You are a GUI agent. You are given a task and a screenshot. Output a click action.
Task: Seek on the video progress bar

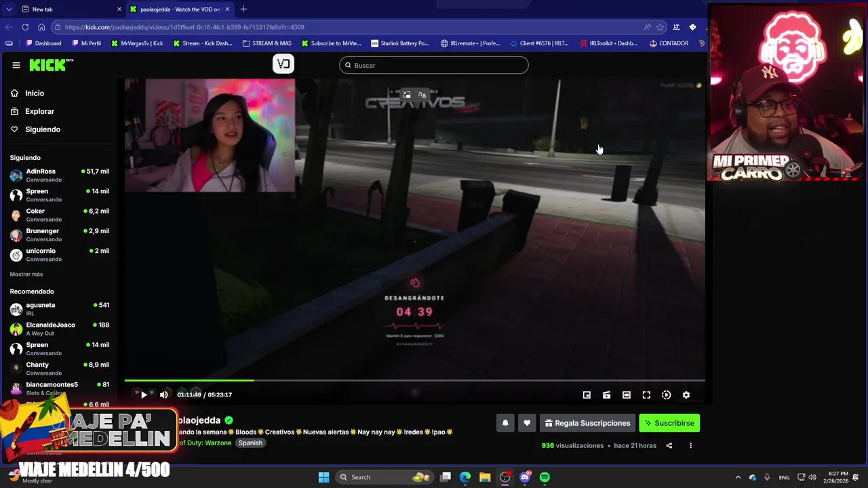click(x=414, y=380)
